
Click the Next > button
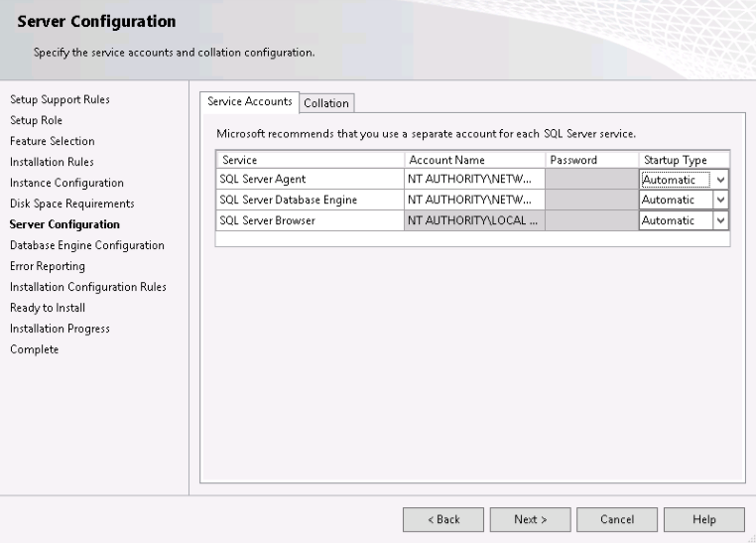pos(531,519)
